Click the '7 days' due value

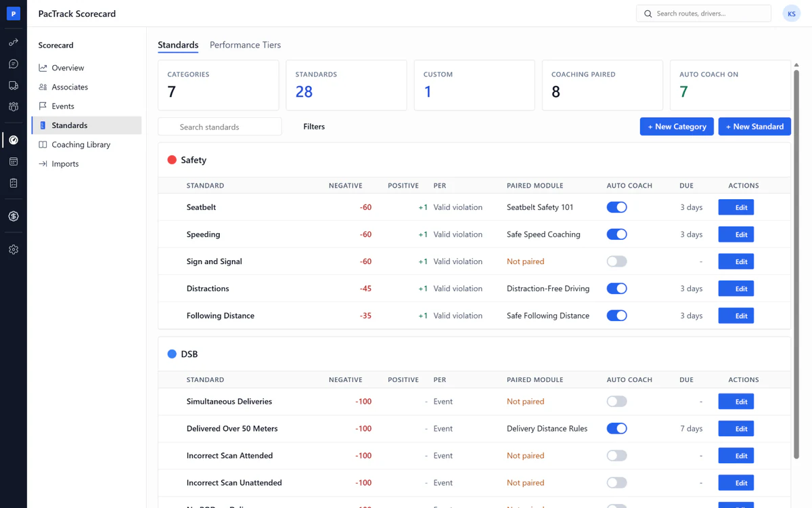pos(691,429)
